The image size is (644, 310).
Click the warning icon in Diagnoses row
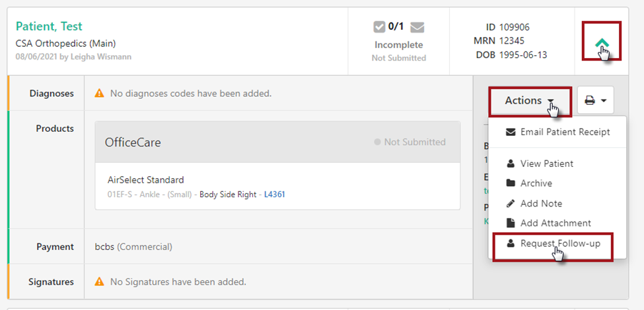100,94
